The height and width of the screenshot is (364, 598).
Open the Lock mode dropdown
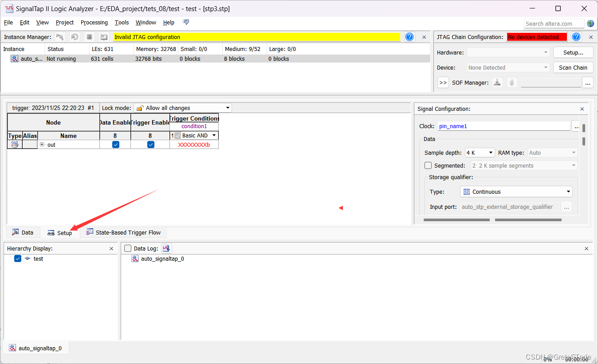tap(182, 108)
